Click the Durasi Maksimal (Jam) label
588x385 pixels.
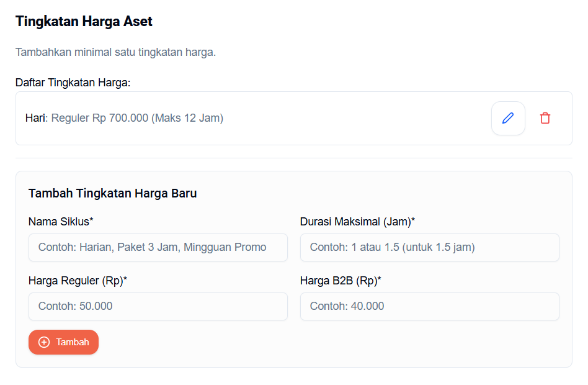357,222
